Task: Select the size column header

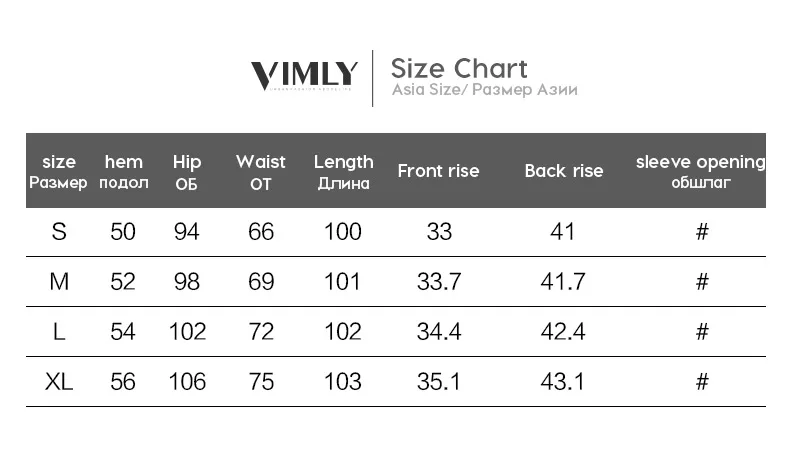Action: pos(58,171)
